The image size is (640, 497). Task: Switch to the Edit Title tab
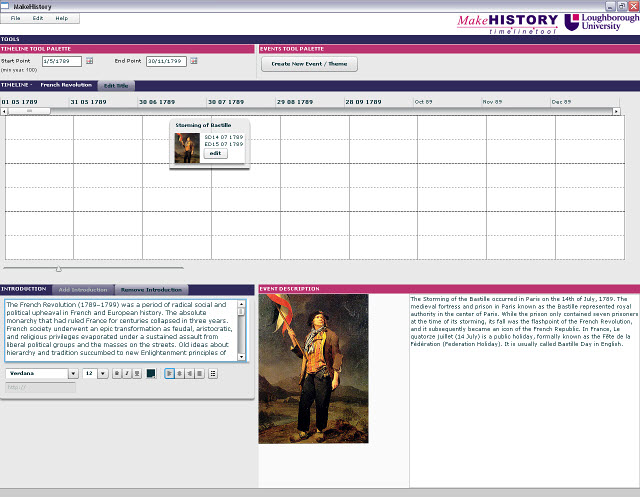[x=115, y=86]
